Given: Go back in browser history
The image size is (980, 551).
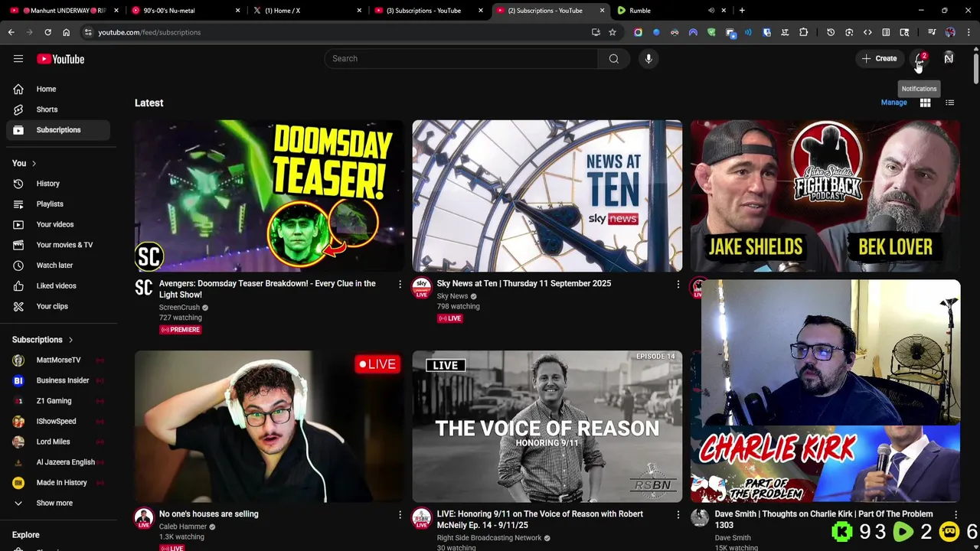Looking at the screenshot, I should 11,32.
